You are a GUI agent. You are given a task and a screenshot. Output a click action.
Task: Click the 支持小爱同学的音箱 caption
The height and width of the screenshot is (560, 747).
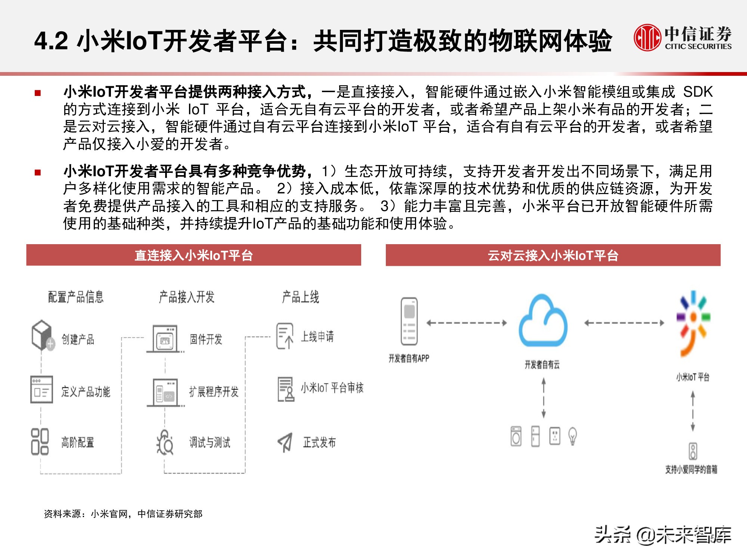pyautogui.click(x=691, y=469)
